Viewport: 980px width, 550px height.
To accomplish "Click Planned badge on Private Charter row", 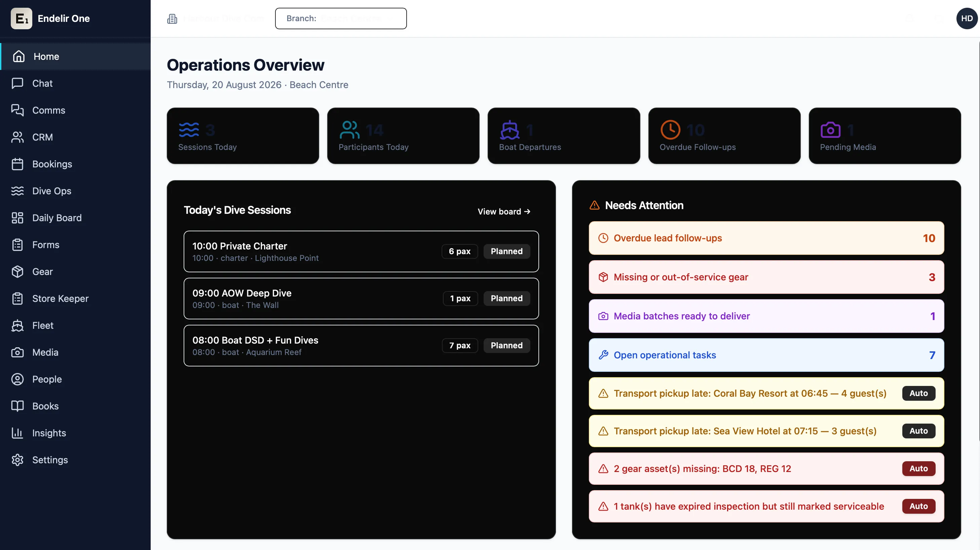I will (x=506, y=251).
